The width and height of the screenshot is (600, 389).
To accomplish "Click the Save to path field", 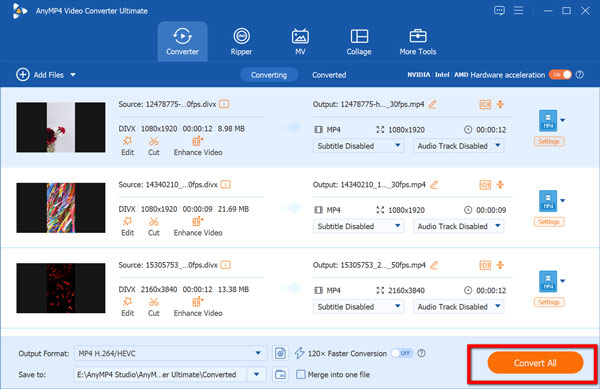I will point(161,374).
